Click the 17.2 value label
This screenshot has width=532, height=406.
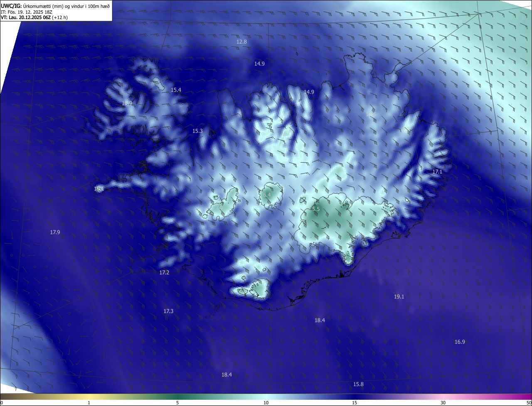[x=164, y=273]
